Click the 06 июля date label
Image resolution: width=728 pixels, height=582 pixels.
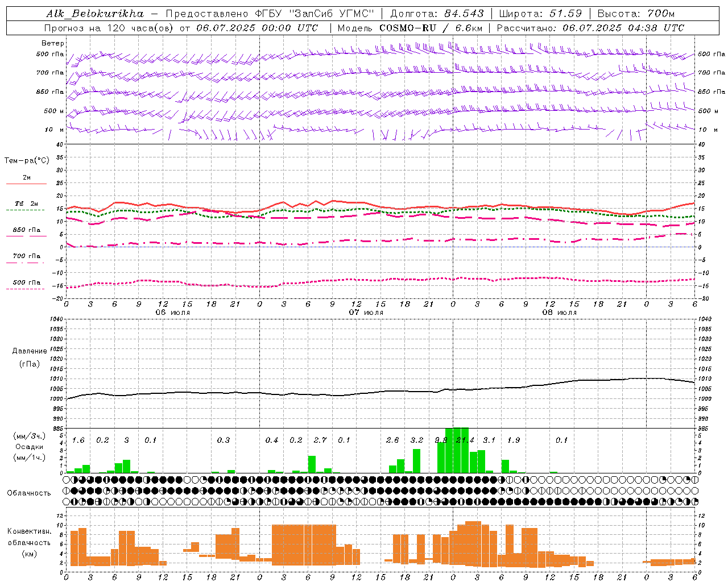coord(172,313)
